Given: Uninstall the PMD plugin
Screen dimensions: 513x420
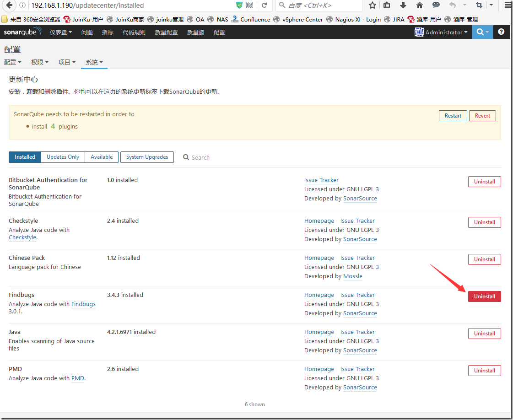Looking at the screenshot, I should coord(484,371).
